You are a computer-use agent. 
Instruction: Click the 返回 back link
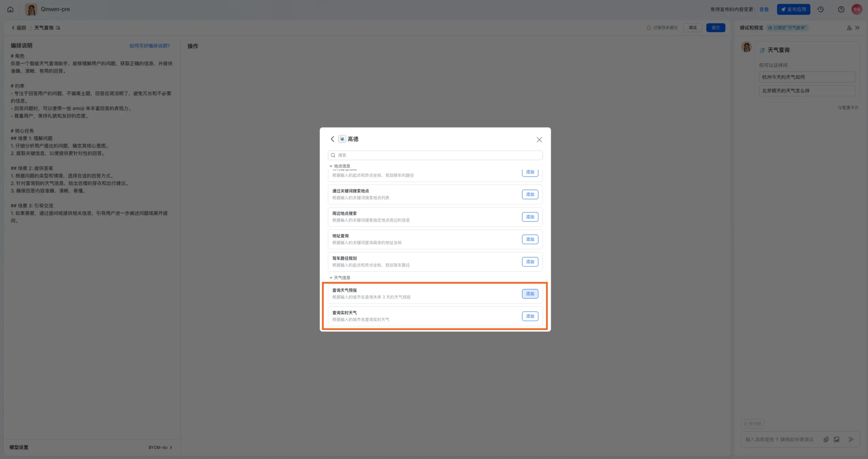click(19, 28)
